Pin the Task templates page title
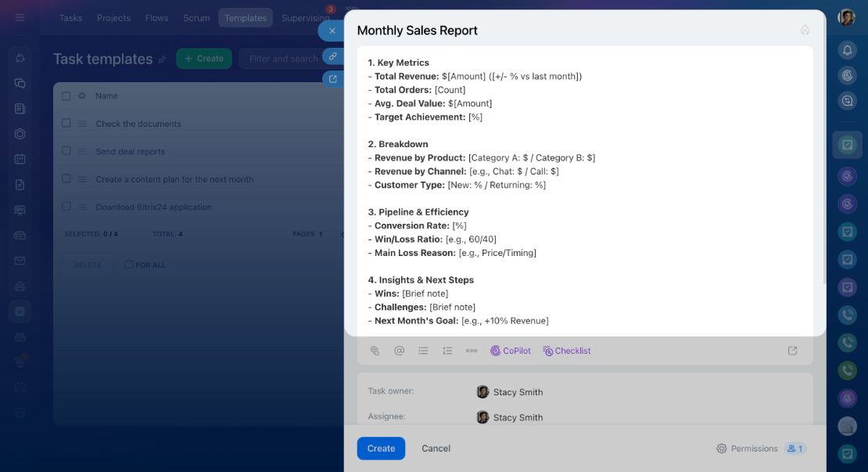This screenshot has height=472, width=868. point(162,59)
